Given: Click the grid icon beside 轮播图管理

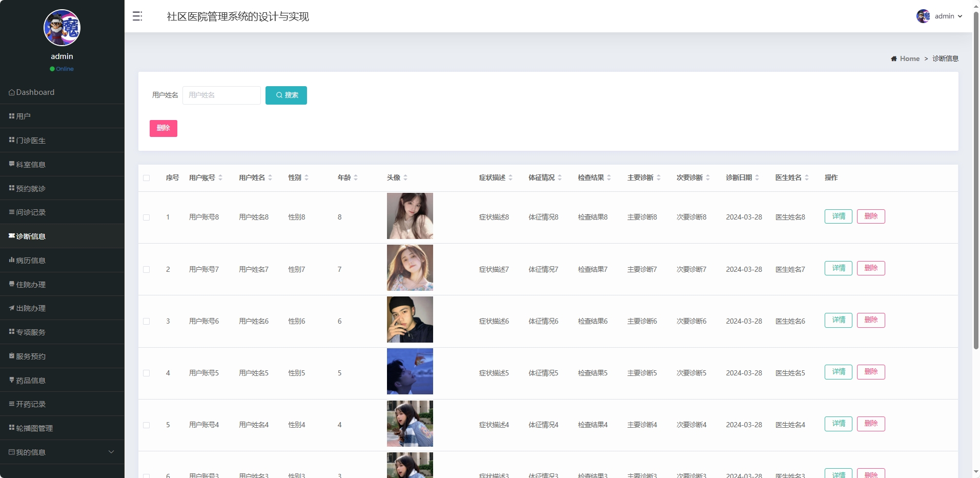Looking at the screenshot, I should pos(12,428).
